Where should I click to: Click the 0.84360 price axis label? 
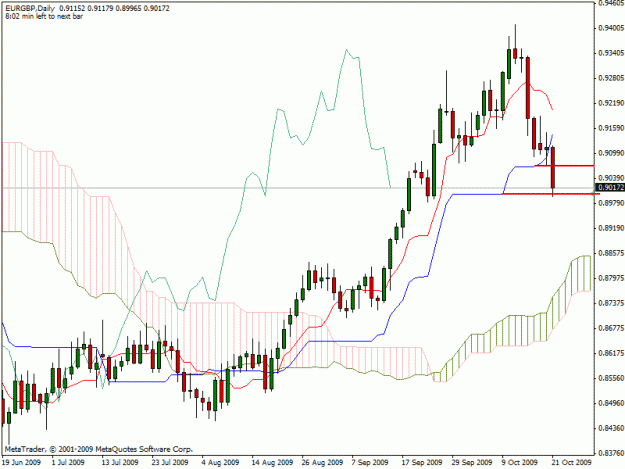[x=611, y=428]
